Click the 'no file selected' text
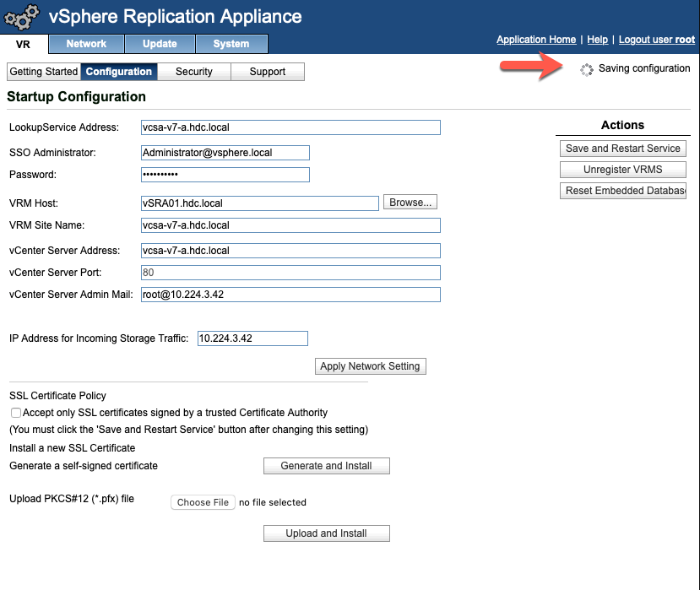The height and width of the screenshot is (590, 700). (273, 502)
